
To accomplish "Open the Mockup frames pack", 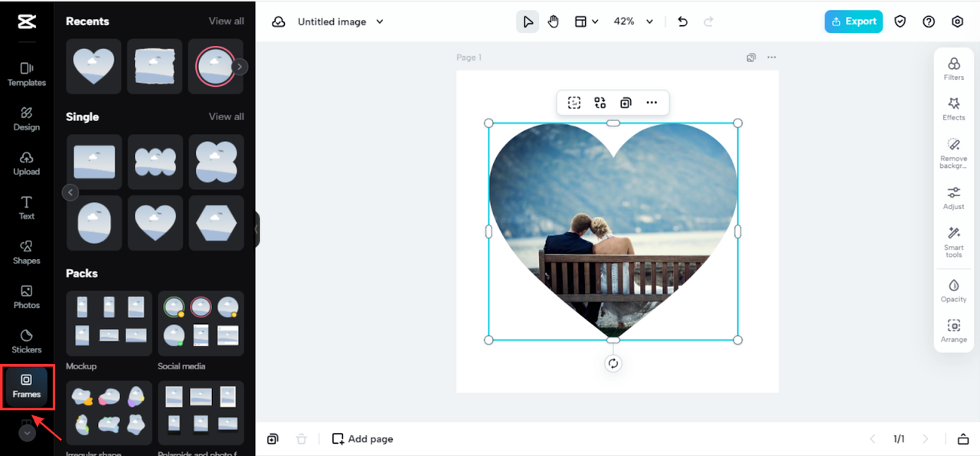I will [109, 323].
